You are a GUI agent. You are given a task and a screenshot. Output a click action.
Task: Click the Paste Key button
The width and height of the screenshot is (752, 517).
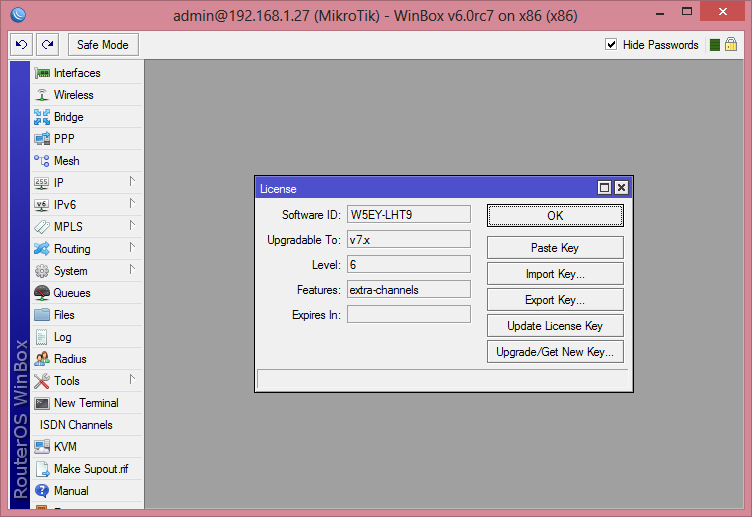(x=554, y=248)
